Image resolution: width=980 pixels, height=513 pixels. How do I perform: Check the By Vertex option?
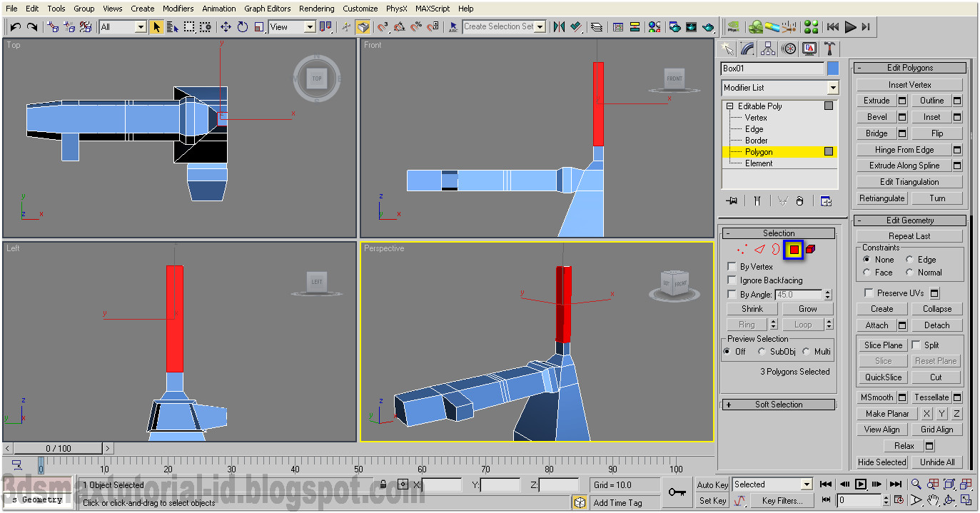(732, 266)
